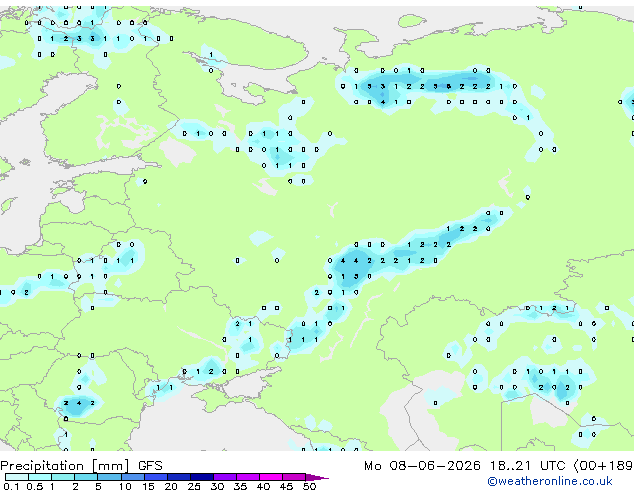
Task: Pick the violet swatch between 35 and 40
Action: [x=248, y=477]
